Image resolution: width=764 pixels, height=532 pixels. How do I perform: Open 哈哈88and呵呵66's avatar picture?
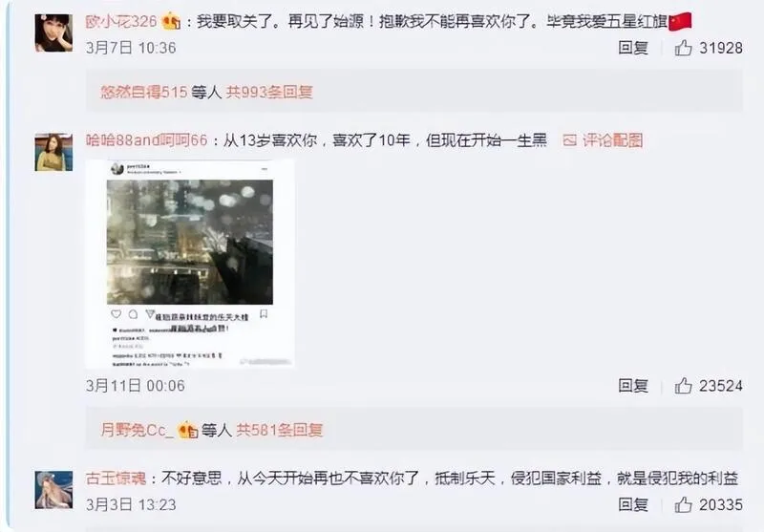point(53,153)
